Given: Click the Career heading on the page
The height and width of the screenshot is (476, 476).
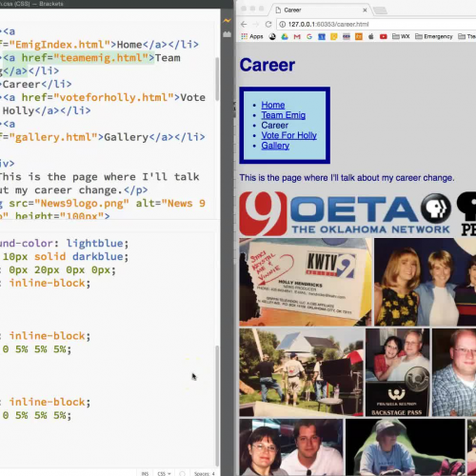Looking at the screenshot, I should [x=268, y=65].
